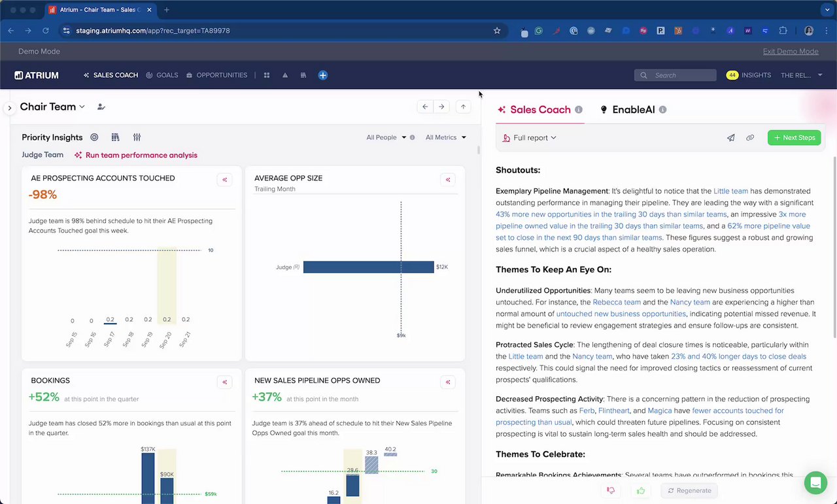The image size is (837, 504).
Task: Click the browser address bar URL
Action: [x=152, y=31]
